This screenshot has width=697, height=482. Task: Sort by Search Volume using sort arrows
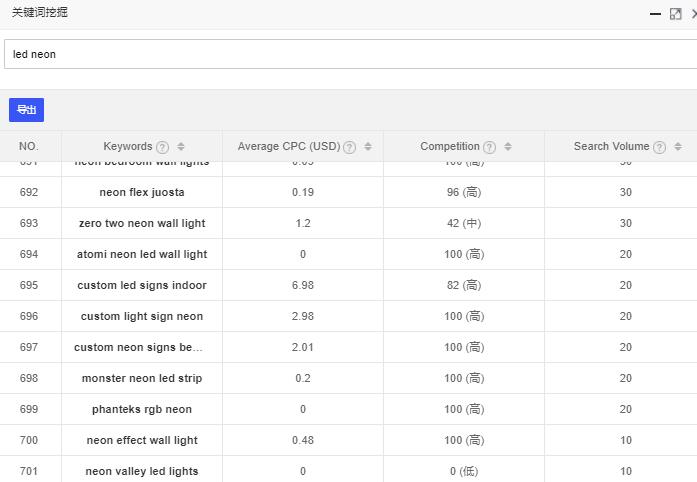pyautogui.click(x=678, y=147)
